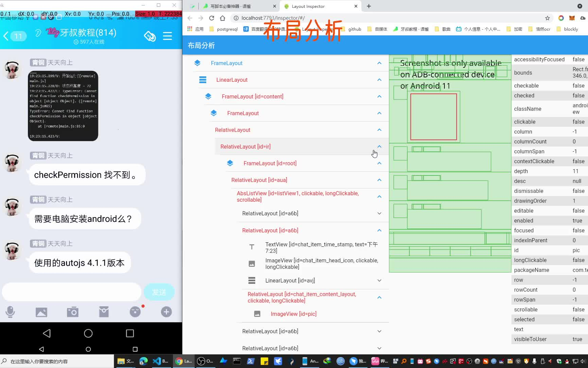The height and width of the screenshot is (368, 588).
Task: Click the share/link icon beside the chat menu
Action: tap(150, 35)
